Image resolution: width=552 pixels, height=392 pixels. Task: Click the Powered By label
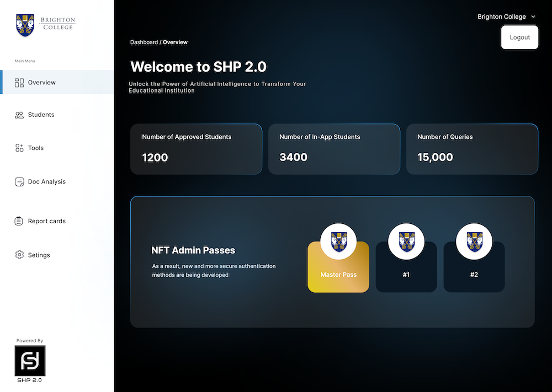[x=30, y=341]
